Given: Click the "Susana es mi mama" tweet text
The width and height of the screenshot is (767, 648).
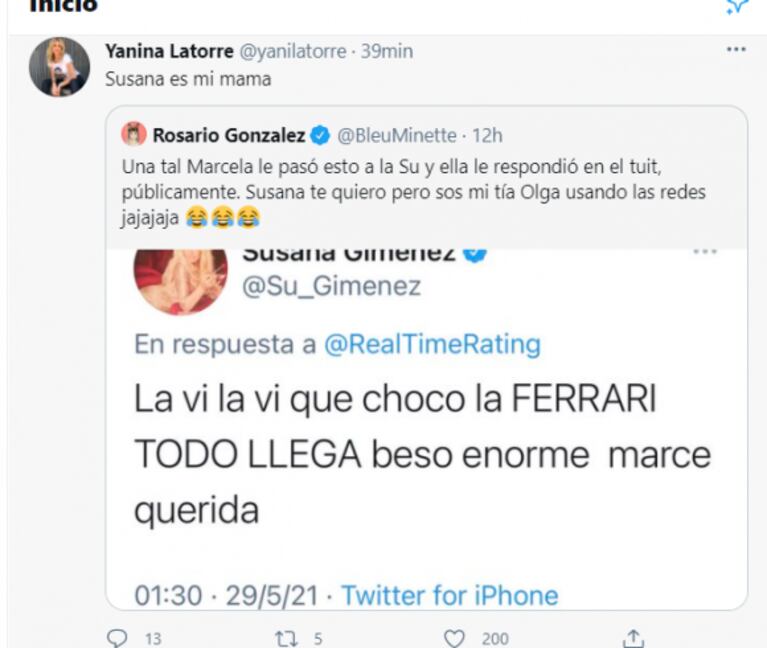Looking at the screenshot, I should click(188, 79).
